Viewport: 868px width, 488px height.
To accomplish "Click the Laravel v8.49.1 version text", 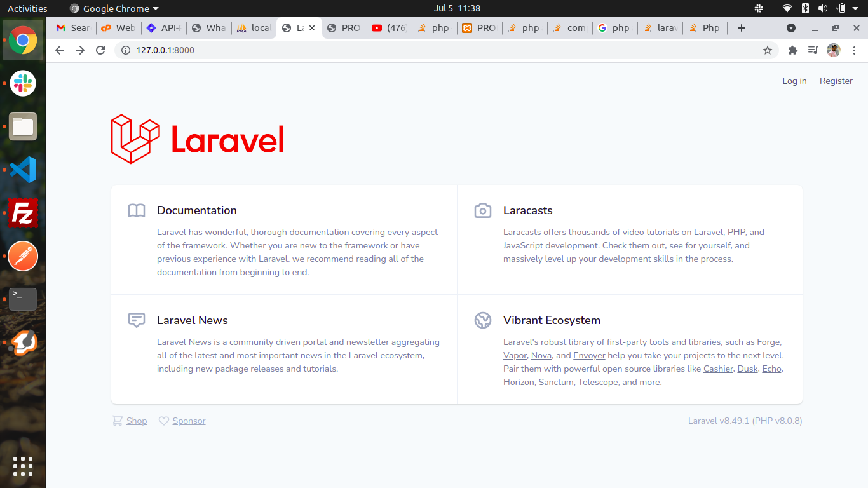I will [745, 421].
